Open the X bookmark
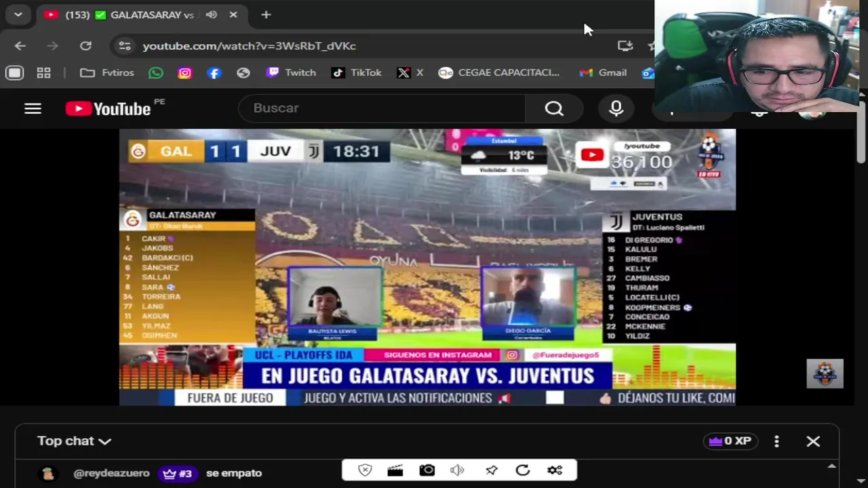The height and width of the screenshot is (488, 868). [x=410, y=73]
